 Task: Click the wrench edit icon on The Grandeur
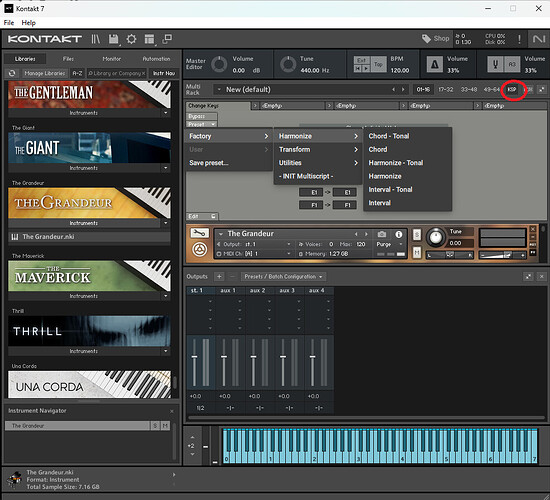(x=200, y=233)
